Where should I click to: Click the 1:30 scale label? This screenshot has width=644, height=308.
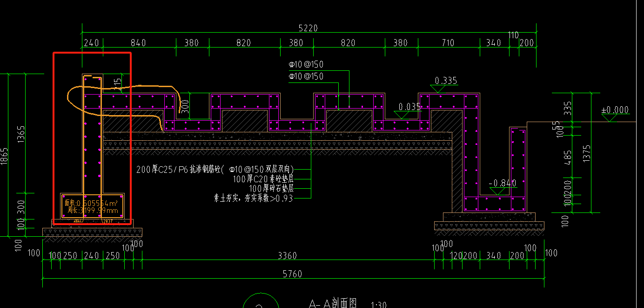point(378,305)
